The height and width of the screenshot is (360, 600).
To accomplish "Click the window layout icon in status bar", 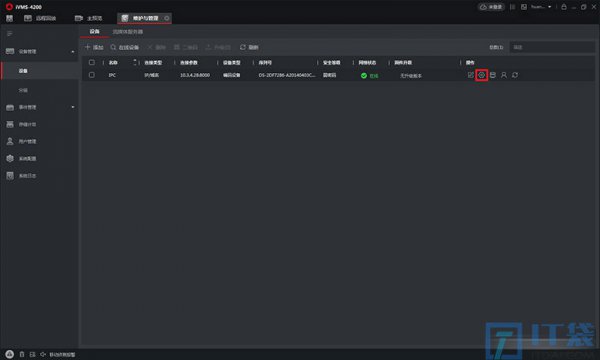I will pos(33,355).
